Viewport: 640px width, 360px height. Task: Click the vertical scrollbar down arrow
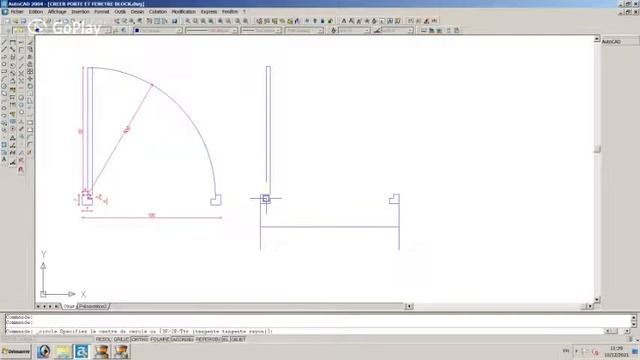click(x=597, y=300)
